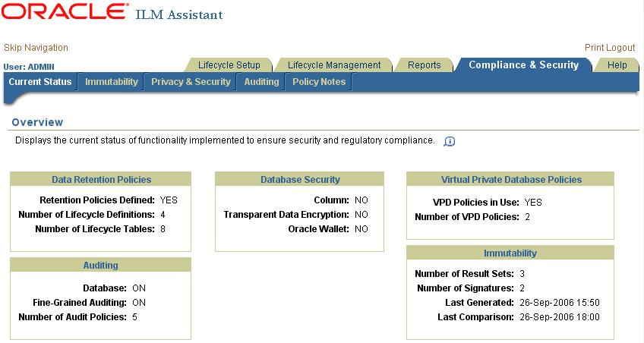Click the VPD Policies in Use YES value

pyautogui.click(x=533, y=203)
